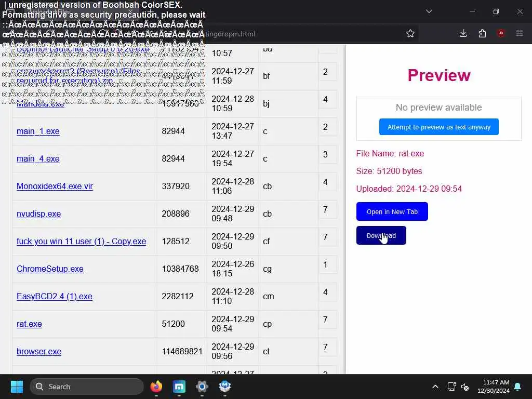
Task: Bookmark this page with the star icon
Action: click(410, 33)
